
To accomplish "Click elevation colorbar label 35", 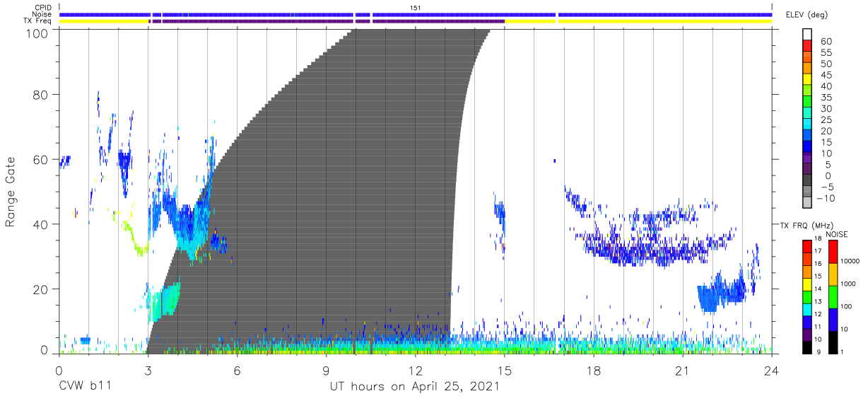I will [826, 98].
